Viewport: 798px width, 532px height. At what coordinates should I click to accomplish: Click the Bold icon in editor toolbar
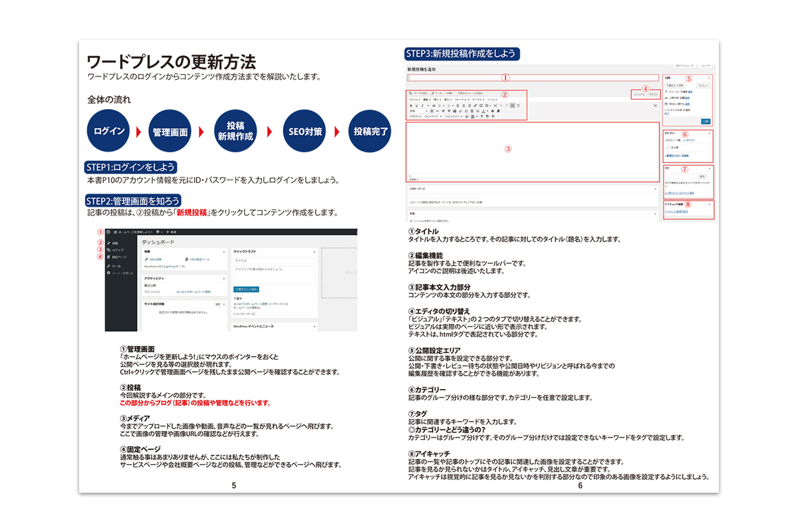[410, 105]
